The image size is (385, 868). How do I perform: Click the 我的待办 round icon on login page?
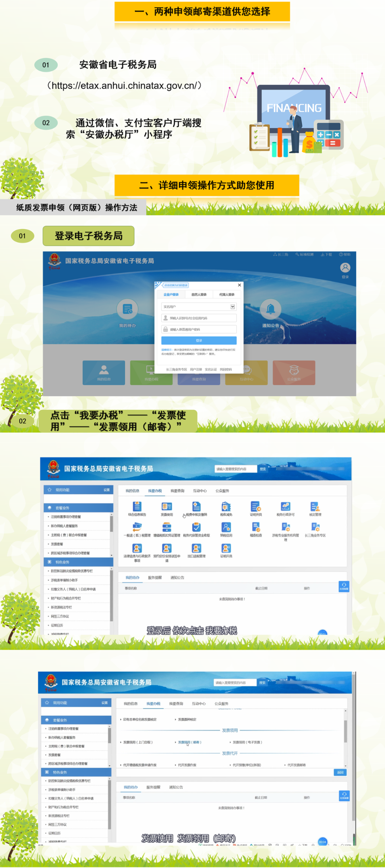(127, 309)
